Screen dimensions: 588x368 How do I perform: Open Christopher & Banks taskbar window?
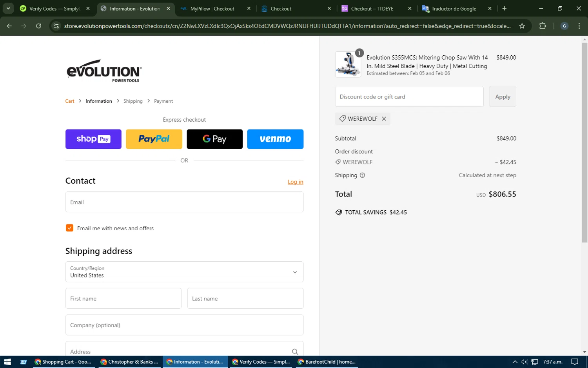click(129, 362)
